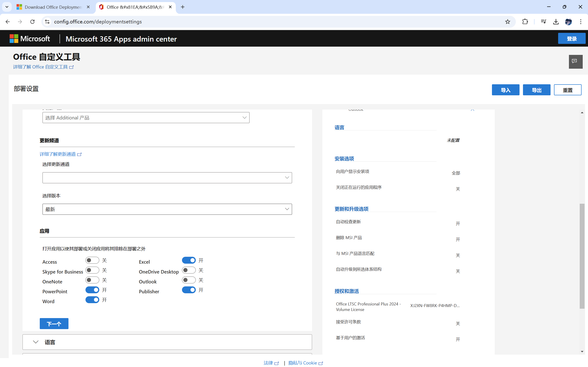Viewport: 588px width, 367px height.
Task: Jump to 安装选项 in summary panel
Action: tap(344, 158)
